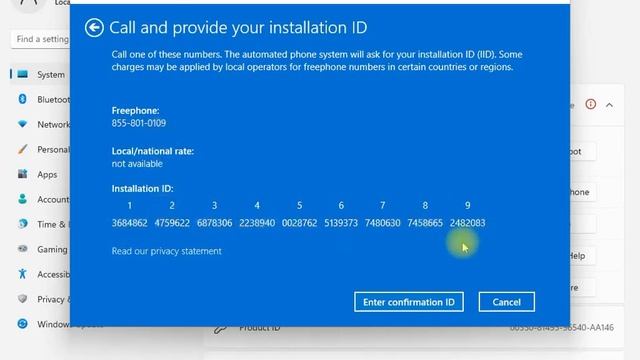Click installation ID block 5139373
640x360 pixels.
click(341, 223)
